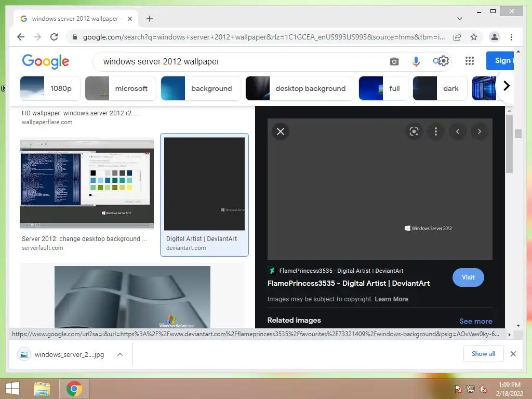Viewport: 532px width, 399px height.
Task: Click the preview panel vertical scrollbar thumb
Action: (509, 144)
